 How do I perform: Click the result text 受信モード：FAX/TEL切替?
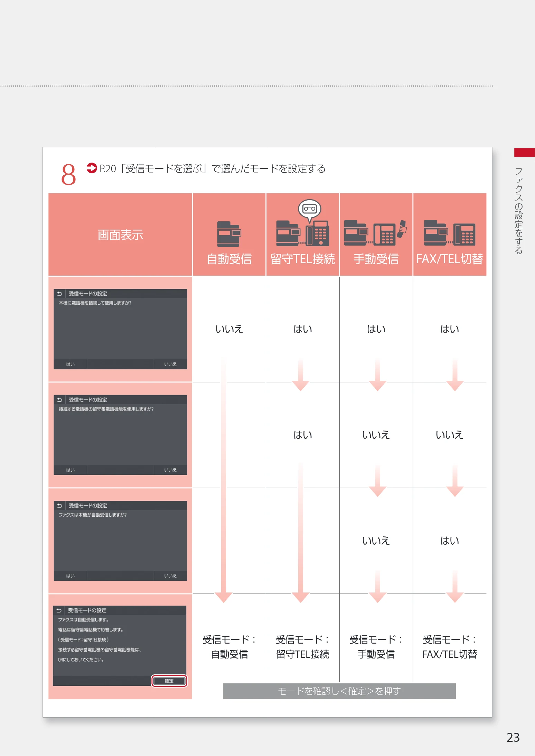pos(450,647)
